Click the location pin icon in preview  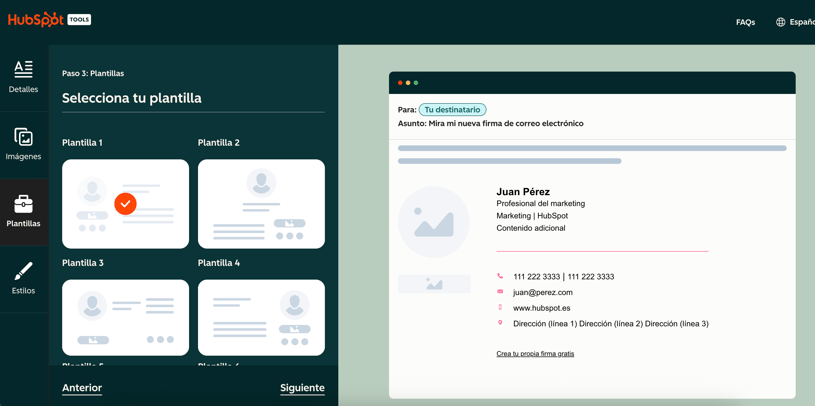click(500, 323)
